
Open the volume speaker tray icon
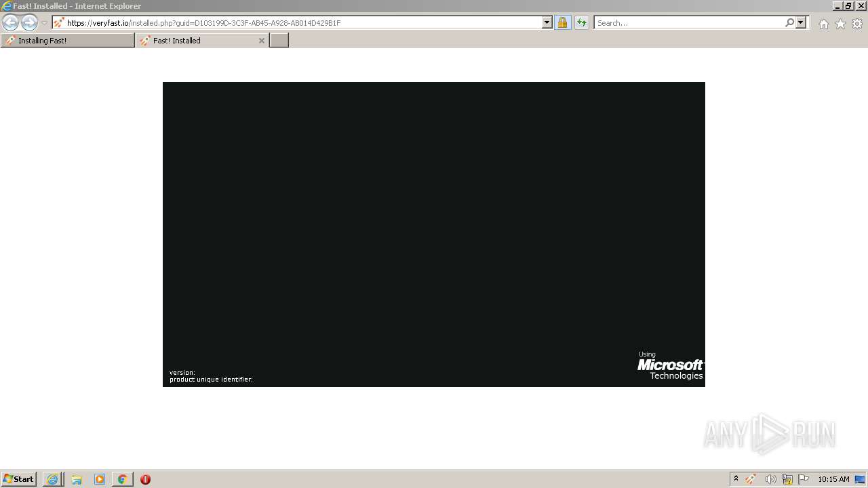point(770,479)
